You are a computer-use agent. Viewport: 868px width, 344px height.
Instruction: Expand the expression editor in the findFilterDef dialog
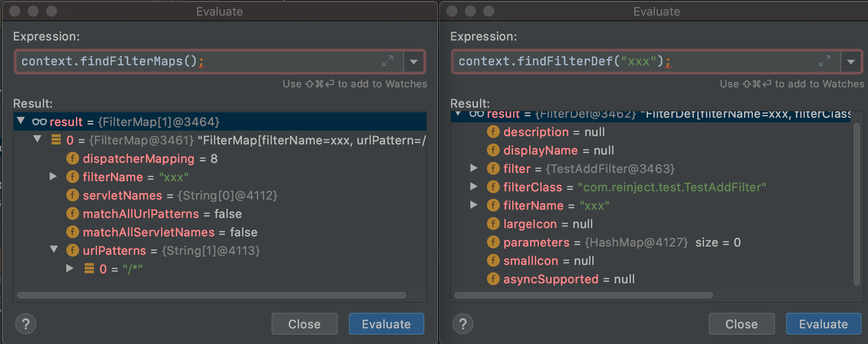pos(825,61)
